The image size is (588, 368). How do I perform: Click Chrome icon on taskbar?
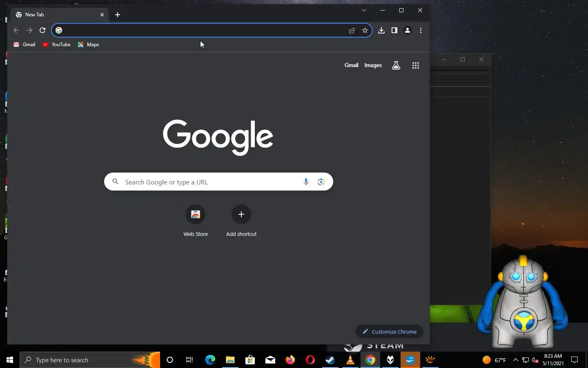pyautogui.click(x=370, y=360)
